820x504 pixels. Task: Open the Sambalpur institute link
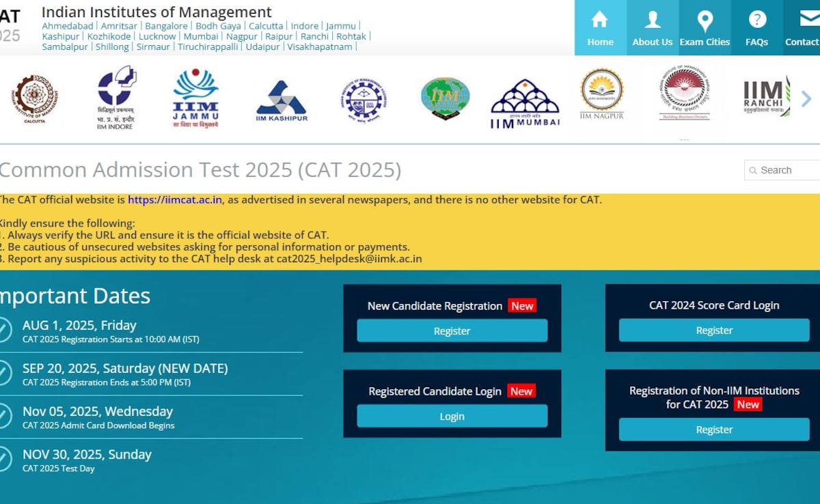(x=65, y=46)
